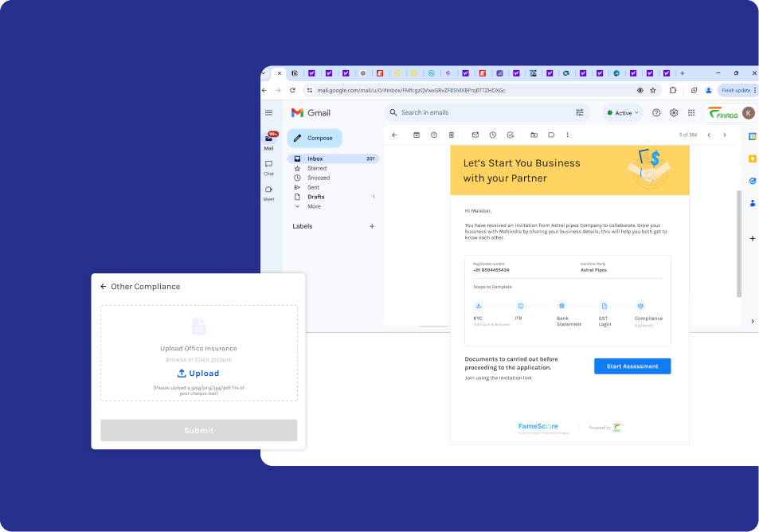Switch to the Chat tab

click(269, 167)
